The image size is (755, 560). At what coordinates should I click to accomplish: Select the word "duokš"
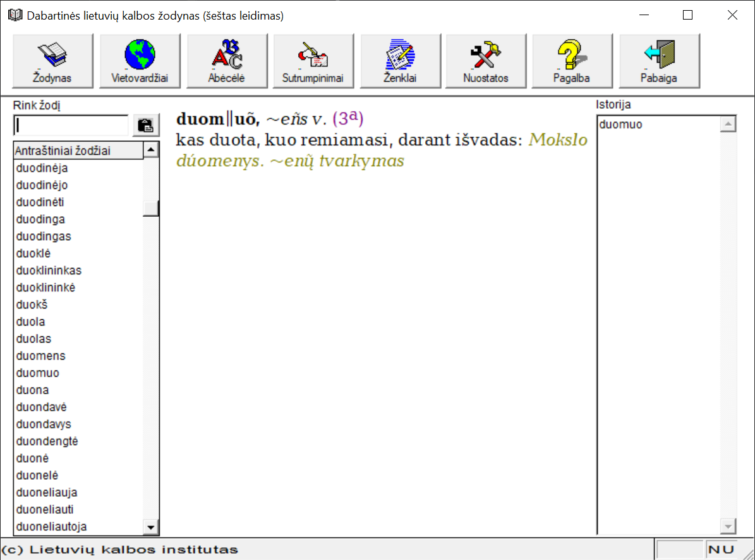32,305
